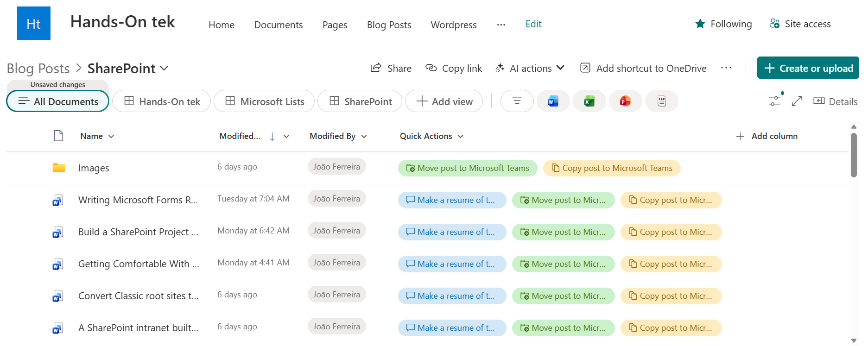868x346 pixels.
Task: Click Copy link command
Action: [x=454, y=68]
